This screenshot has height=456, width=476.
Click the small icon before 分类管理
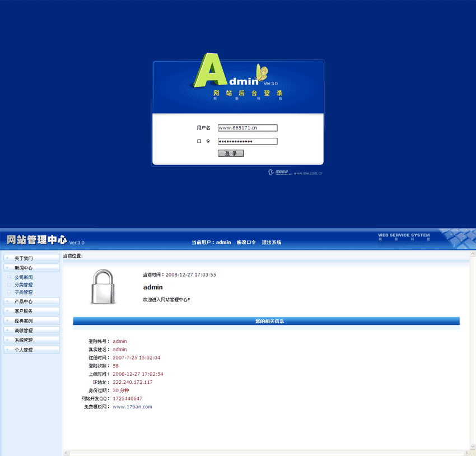coord(9,285)
